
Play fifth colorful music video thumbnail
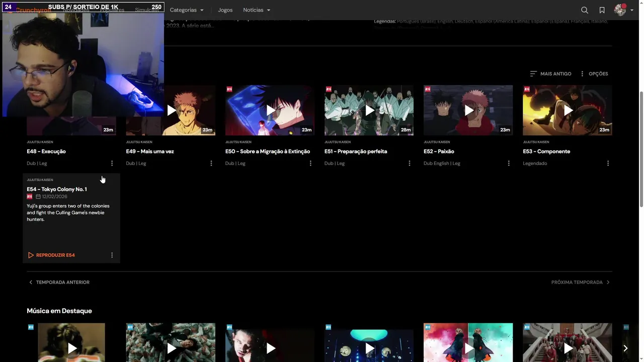click(x=468, y=348)
